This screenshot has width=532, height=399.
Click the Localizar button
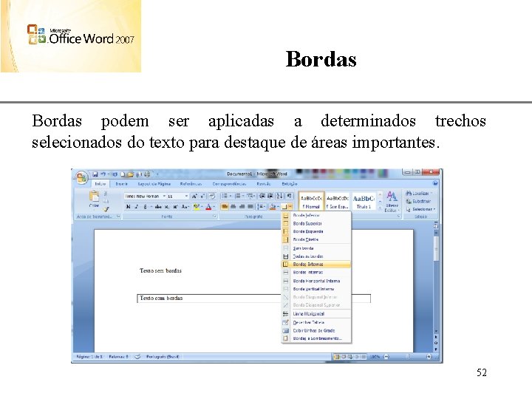(x=420, y=193)
